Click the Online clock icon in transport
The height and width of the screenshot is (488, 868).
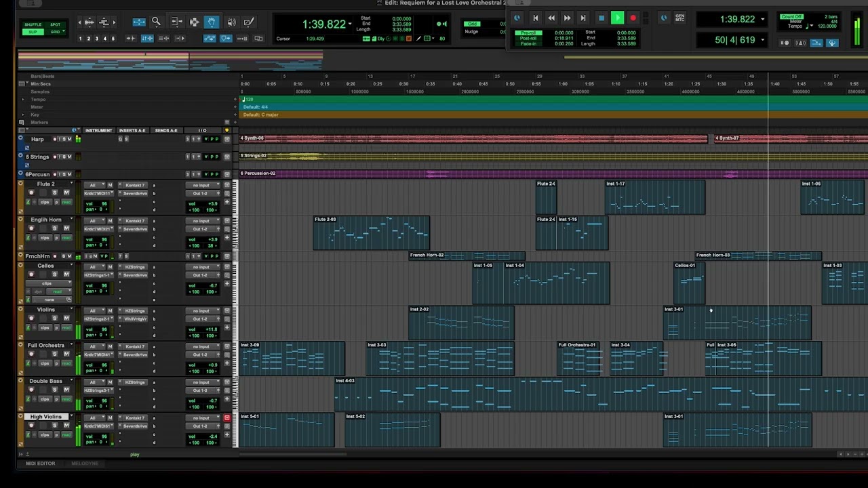click(517, 18)
